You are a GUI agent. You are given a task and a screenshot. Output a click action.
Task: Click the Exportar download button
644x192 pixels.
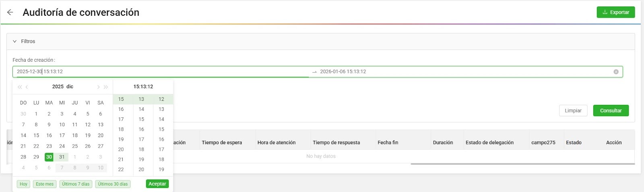pyautogui.click(x=615, y=12)
